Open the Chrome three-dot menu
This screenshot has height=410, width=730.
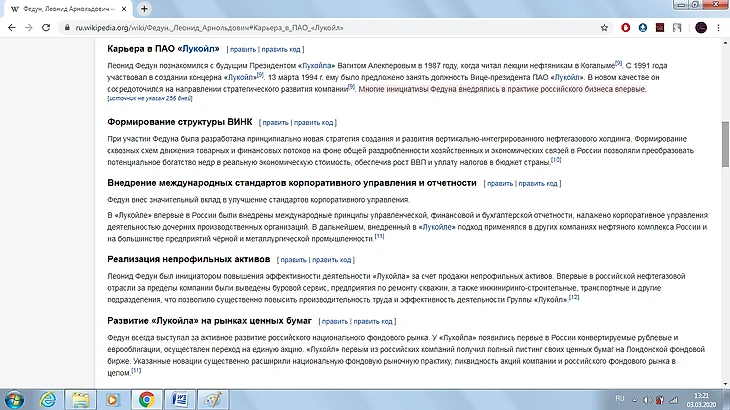click(720, 27)
